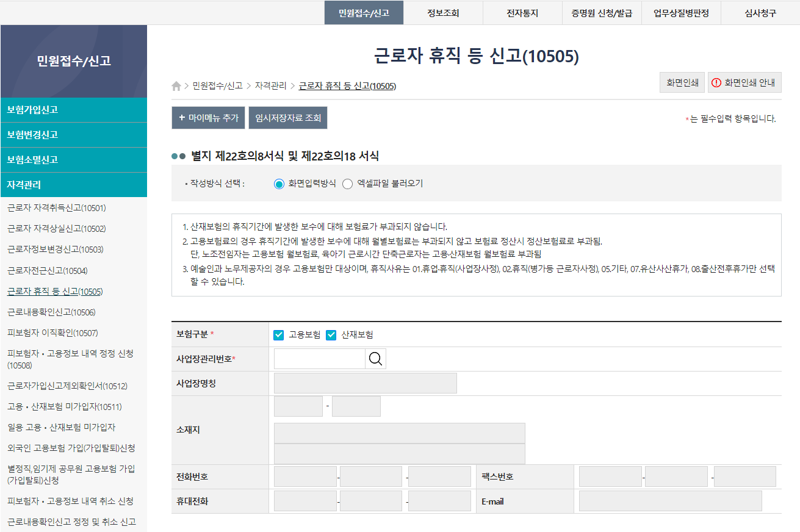Click the first 휴대전화 field box
This screenshot has height=532, width=800.
tap(305, 501)
